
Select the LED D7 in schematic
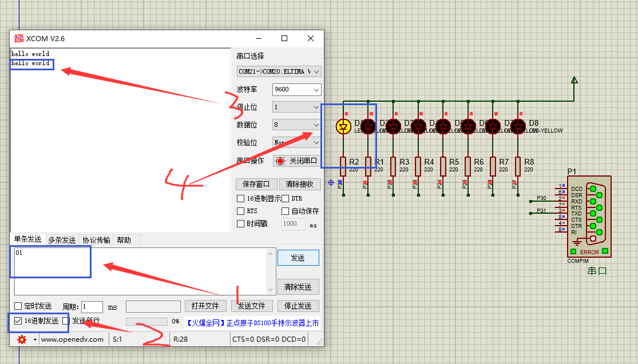(493, 127)
